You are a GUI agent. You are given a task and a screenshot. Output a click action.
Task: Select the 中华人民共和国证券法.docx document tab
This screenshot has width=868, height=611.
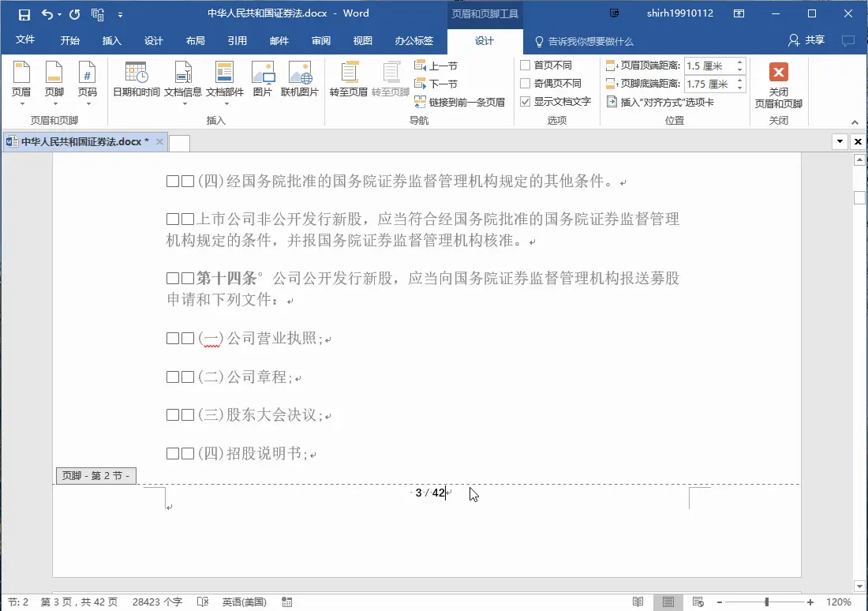(84, 142)
